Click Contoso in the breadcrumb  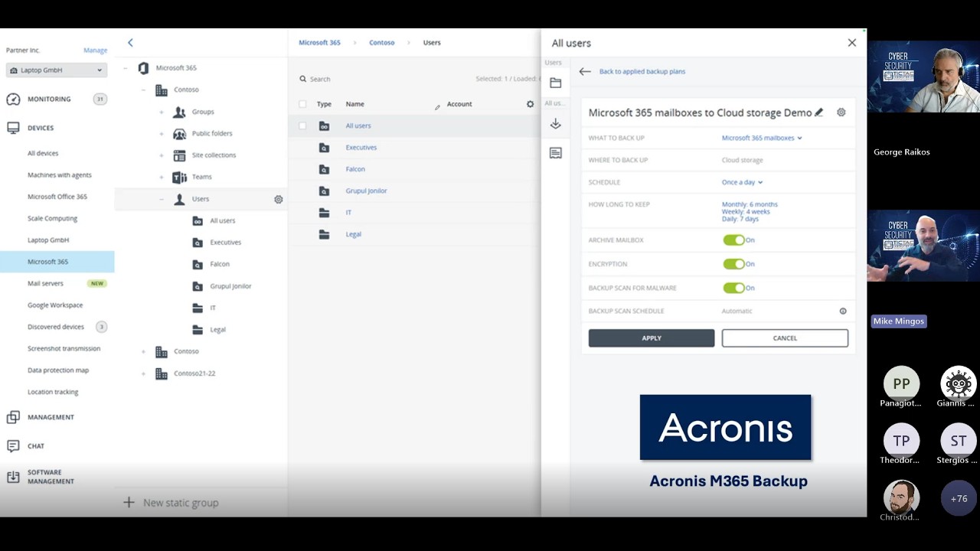(x=382, y=43)
